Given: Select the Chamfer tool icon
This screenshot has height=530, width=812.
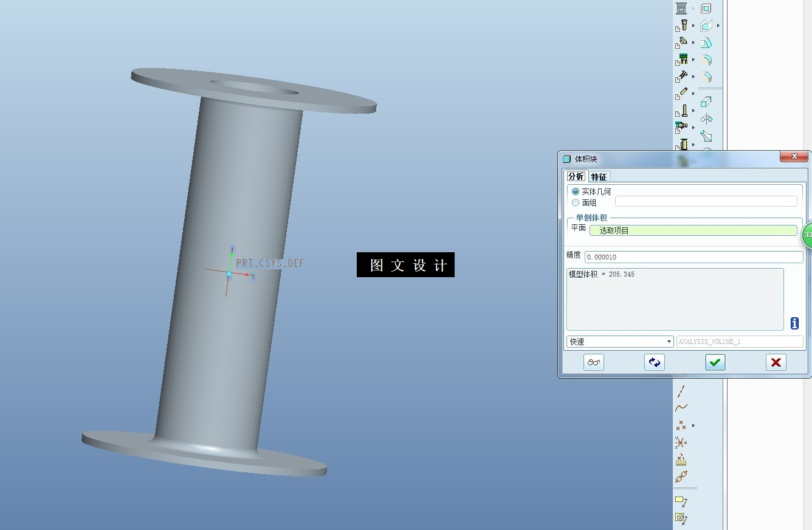Looking at the screenshot, I should point(706,77).
